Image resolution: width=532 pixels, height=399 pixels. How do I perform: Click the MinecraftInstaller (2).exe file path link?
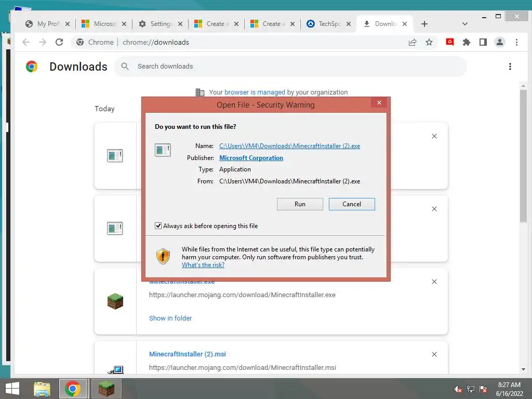pyautogui.click(x=289, y=146)
